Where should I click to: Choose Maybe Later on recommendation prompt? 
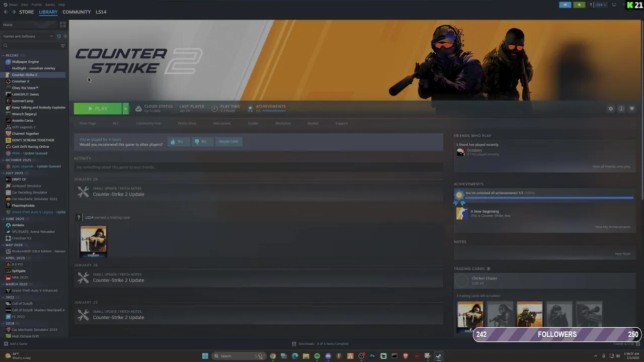(x=228, y=142)
